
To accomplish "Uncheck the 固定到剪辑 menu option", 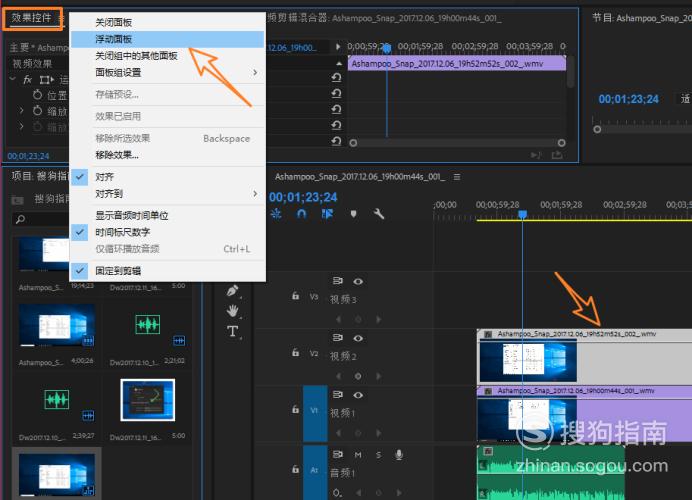I will [118, 271].
